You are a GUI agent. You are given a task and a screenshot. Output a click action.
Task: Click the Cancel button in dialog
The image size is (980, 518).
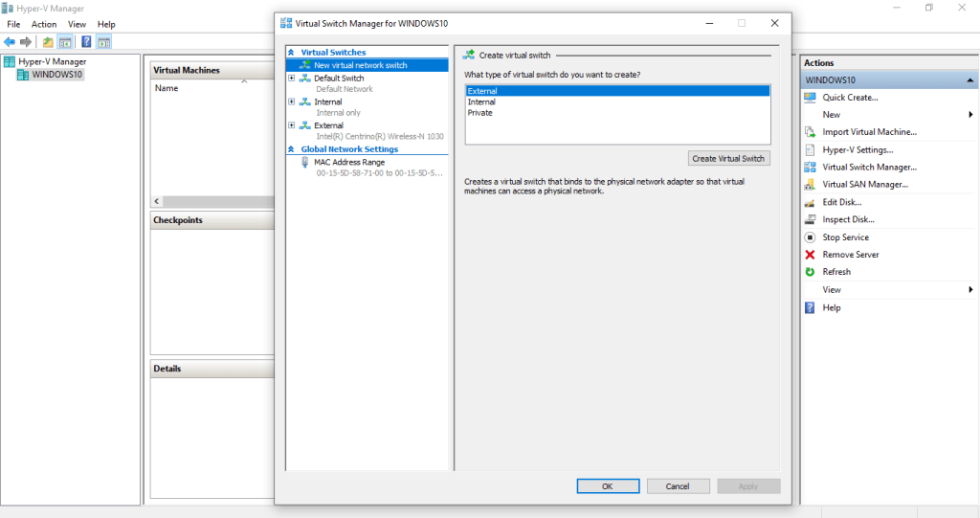coord(678,486)
